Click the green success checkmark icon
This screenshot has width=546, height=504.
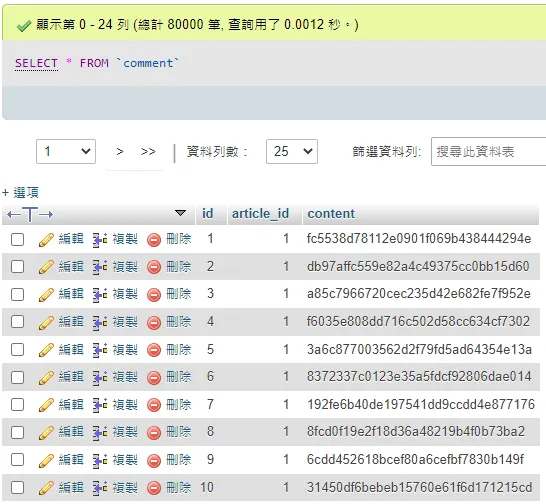click(24, 26)
